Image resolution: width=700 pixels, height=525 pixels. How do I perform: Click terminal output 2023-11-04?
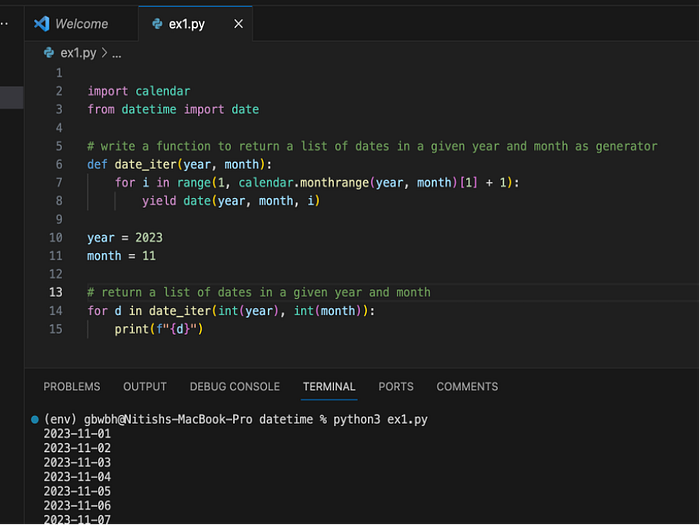click(77, 477)
